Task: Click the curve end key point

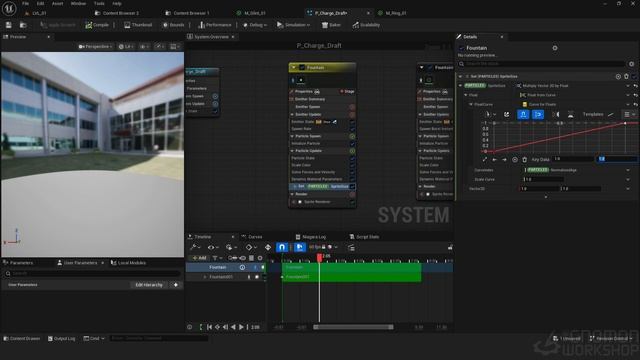Action: coord(625,123)
